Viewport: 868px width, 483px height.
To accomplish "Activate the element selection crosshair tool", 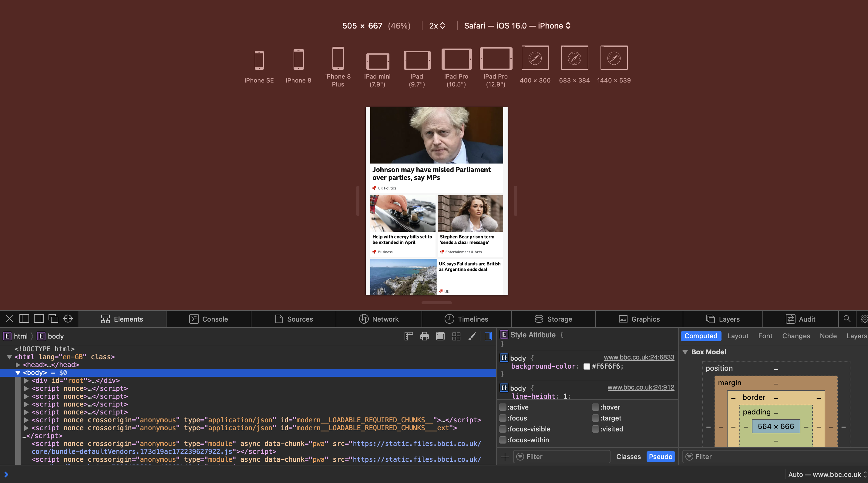I will [x=68, y=319].
